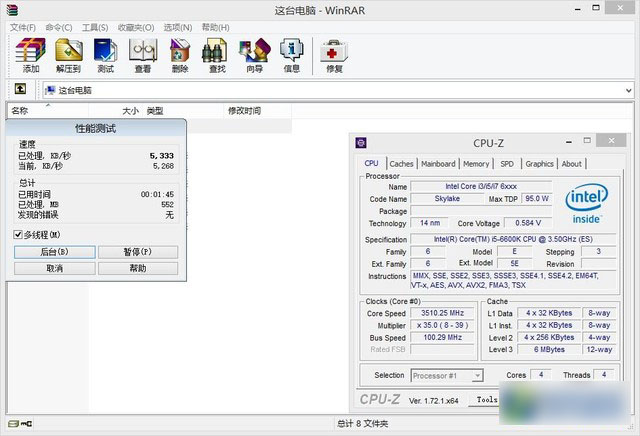Click the Level 2 4 x 256 KBytes value
The image size is (640, 436).
(549, 338)
